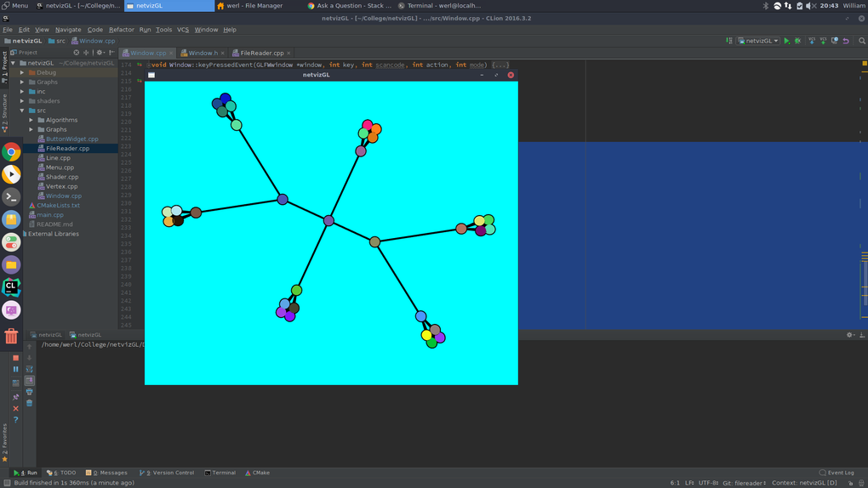Click the purple Undo arrow in toolbar

(846, 41)
